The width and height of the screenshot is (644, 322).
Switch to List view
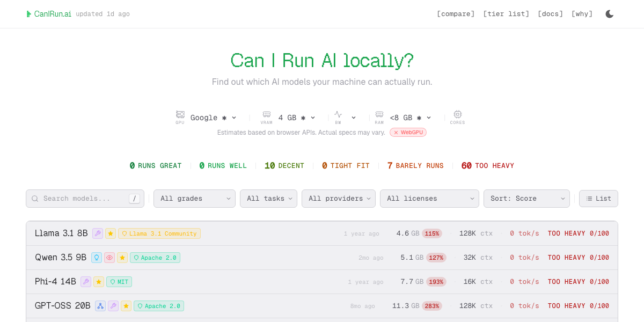pos(598,198)
